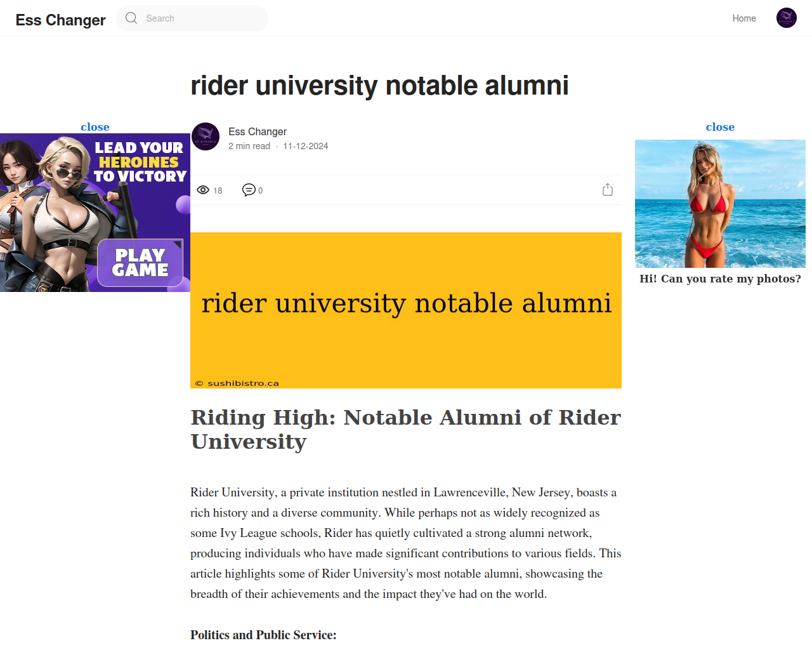Focus the Search input field
This screenshot has width=812, height=650.
pos(192,18)
